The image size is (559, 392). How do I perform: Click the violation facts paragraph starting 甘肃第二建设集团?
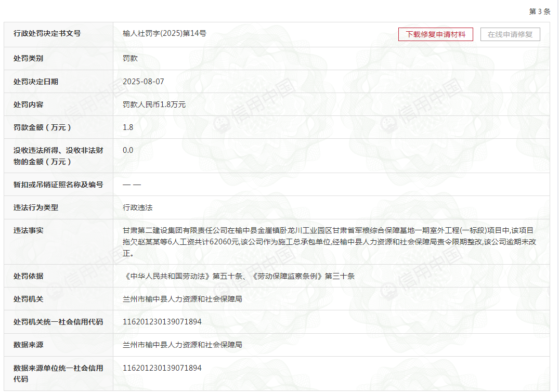click(x=329, y=242)
